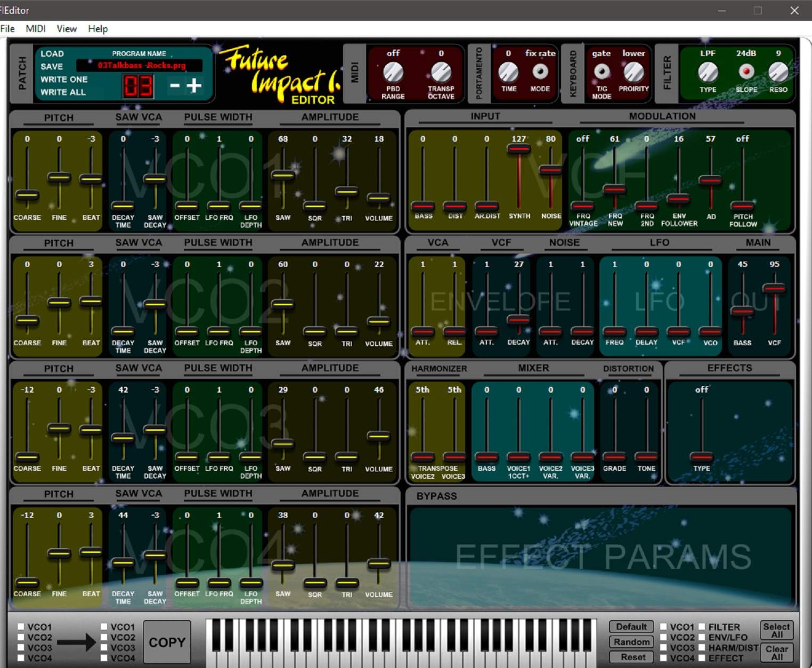Close the FIEditor window
The image size is (812, 668).
tap(794, 11)
